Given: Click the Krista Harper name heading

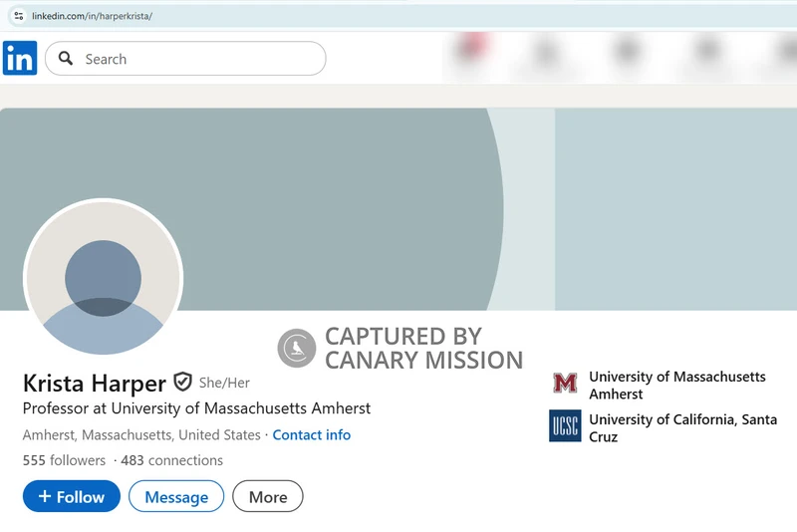Looking at the screenshot, I should click(95, 384).
